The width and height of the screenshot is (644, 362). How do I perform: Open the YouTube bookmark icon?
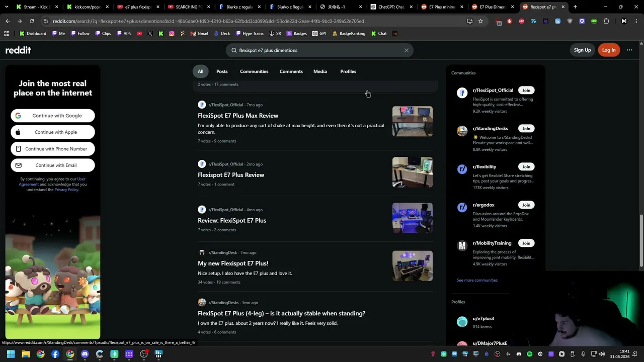[139, 34]
